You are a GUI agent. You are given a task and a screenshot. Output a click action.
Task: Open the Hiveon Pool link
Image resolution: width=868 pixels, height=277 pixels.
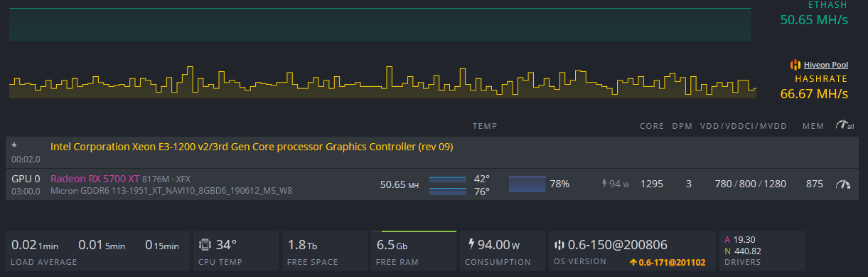825,65
